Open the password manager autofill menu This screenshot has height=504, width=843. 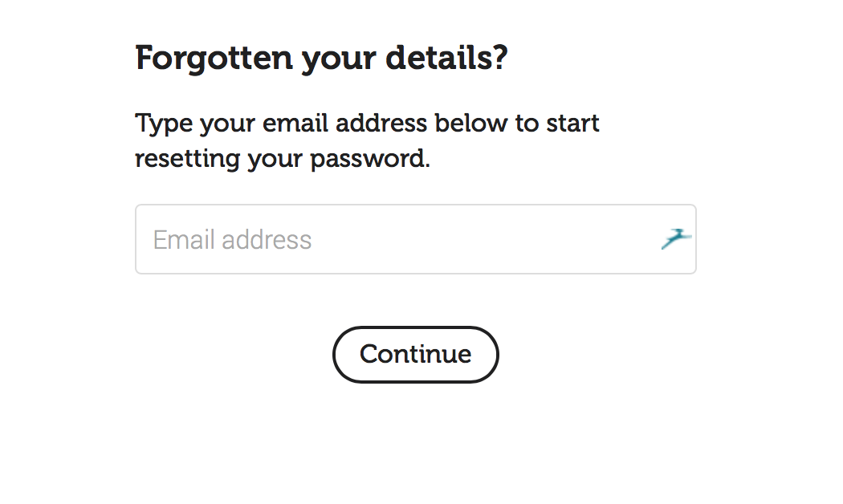(676, 238)
